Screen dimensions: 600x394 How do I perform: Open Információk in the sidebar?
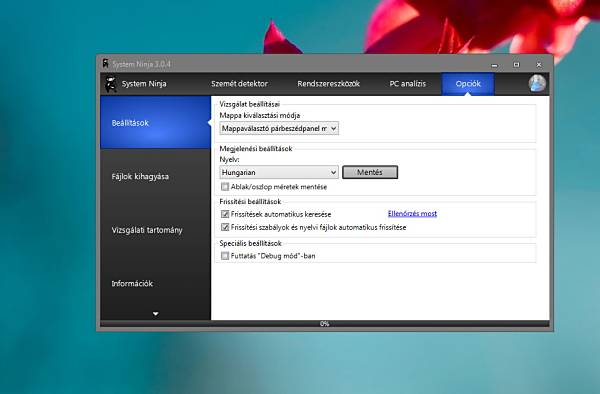(155, 283)
